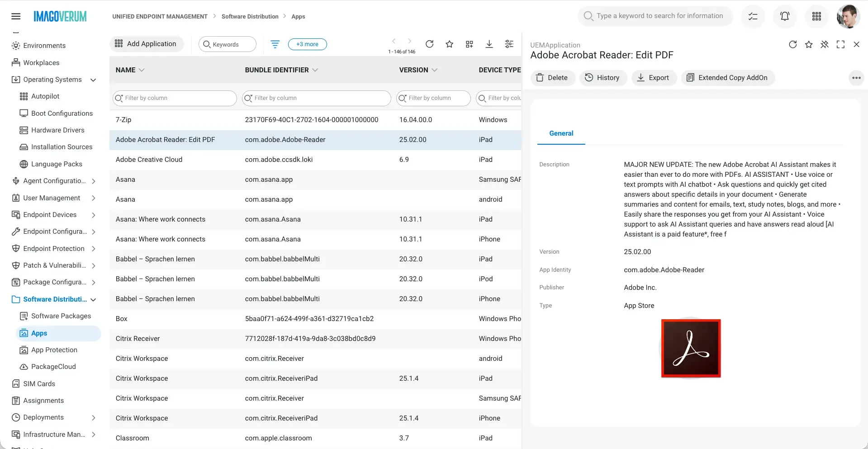Open the NAME column sort dropdown
The height and width of the screenshot is (449, 868).
(142, 70)
